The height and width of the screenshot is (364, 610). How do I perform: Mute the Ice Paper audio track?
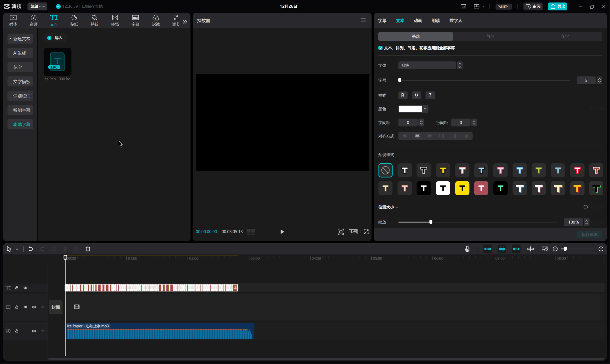(x=34, y=331)
